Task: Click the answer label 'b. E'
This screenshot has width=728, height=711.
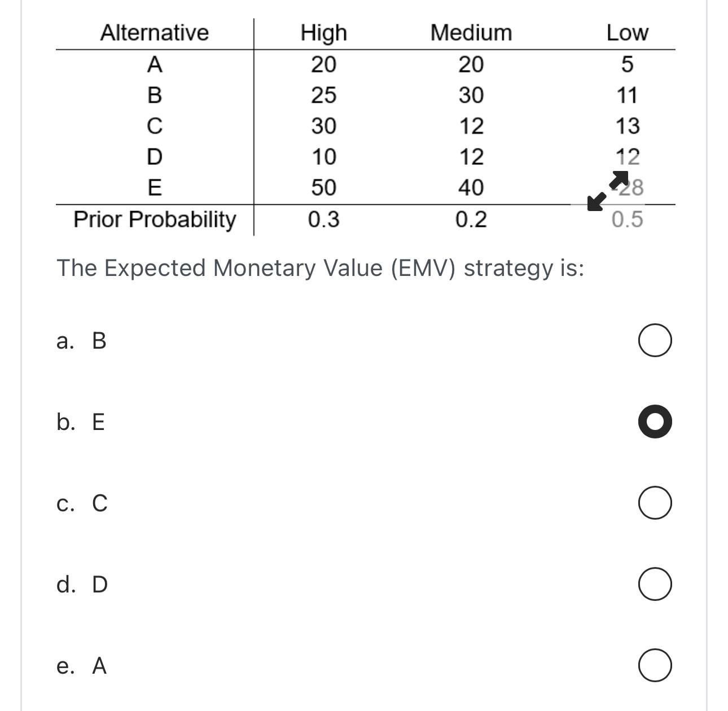Action: click(x=82, y=422)
